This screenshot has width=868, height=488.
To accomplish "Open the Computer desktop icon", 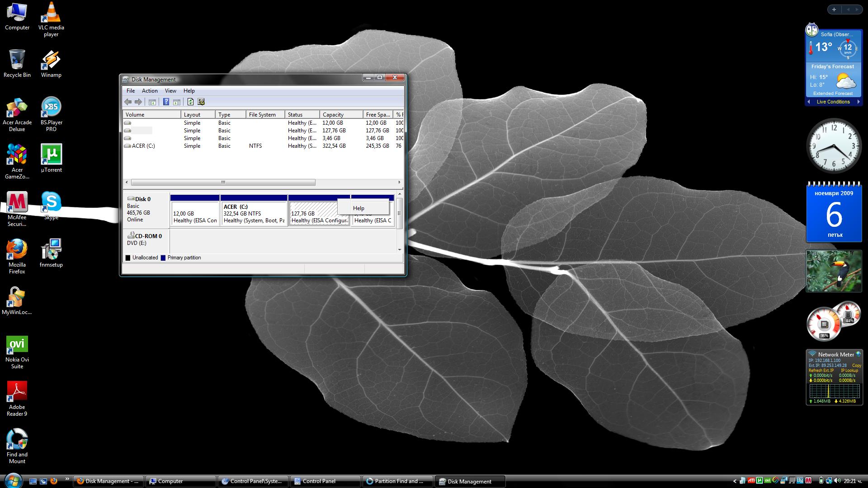I will coord(17,16).
